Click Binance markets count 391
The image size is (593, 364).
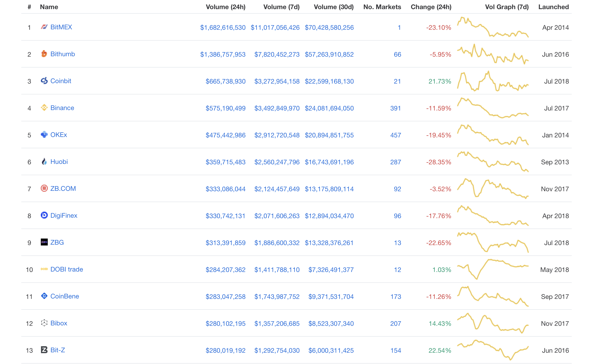pyautogui.click(x=396, y=108)
